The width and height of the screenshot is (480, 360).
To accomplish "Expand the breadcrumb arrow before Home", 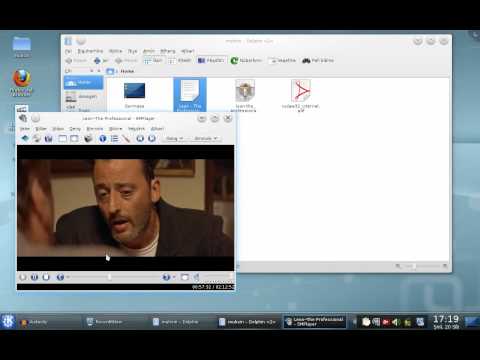I will pos(117,71).
